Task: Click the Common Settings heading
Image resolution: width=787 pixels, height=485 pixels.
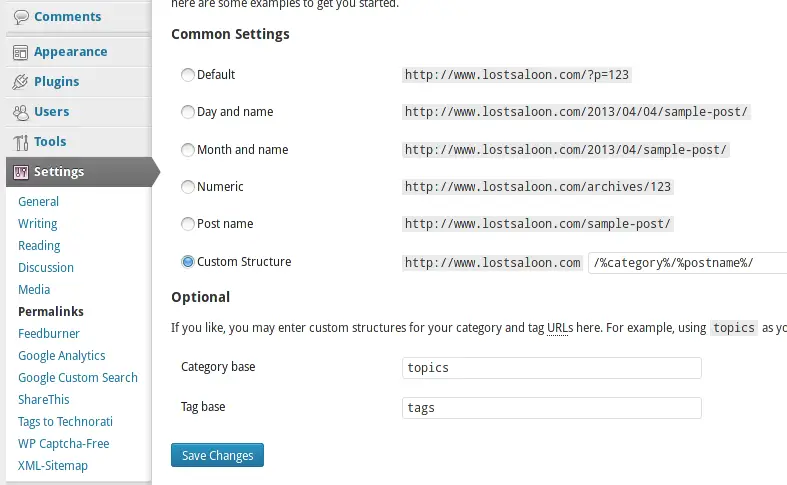Action: pyautogui.click(x=230, y=34)
